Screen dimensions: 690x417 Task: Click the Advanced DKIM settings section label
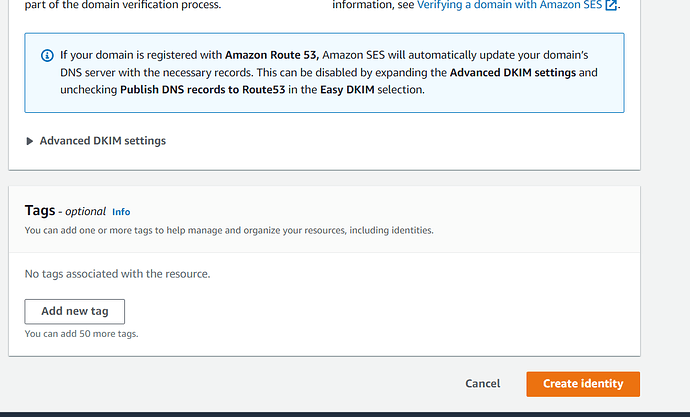[103, 141]
